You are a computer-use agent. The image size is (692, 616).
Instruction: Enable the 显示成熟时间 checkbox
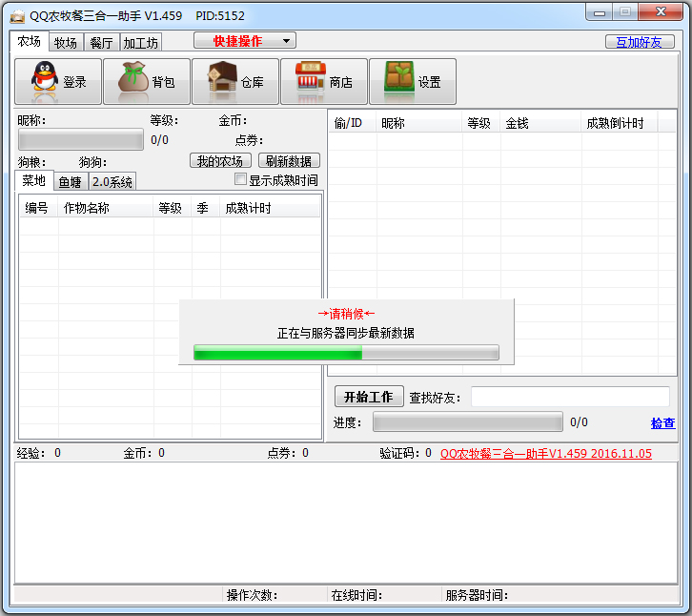tap(240, 179)
